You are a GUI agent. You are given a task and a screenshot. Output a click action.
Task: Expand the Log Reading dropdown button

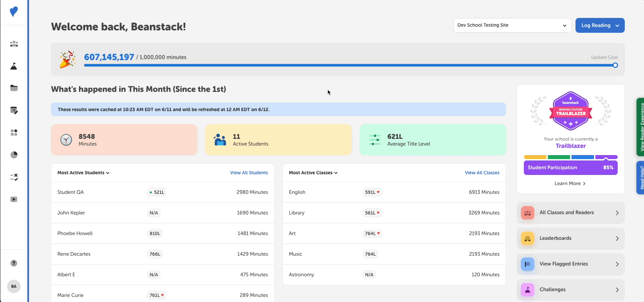click(600, 25)
